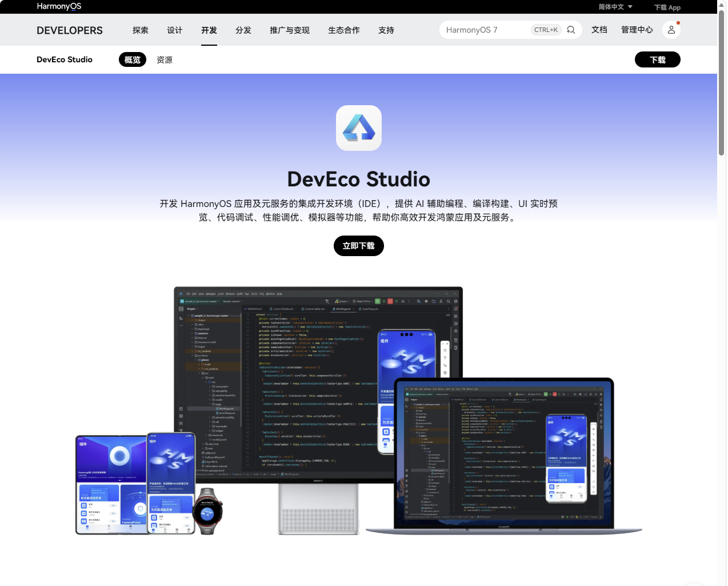728x586 pixels.
Task: Open the 探索 navigation menu
Action: click(141, 30)
